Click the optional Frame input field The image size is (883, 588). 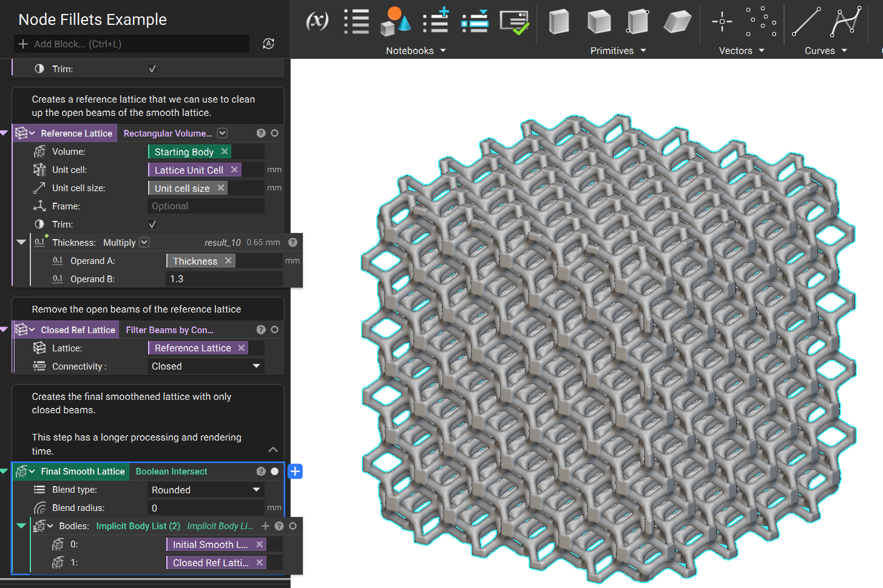click(206, 206)
